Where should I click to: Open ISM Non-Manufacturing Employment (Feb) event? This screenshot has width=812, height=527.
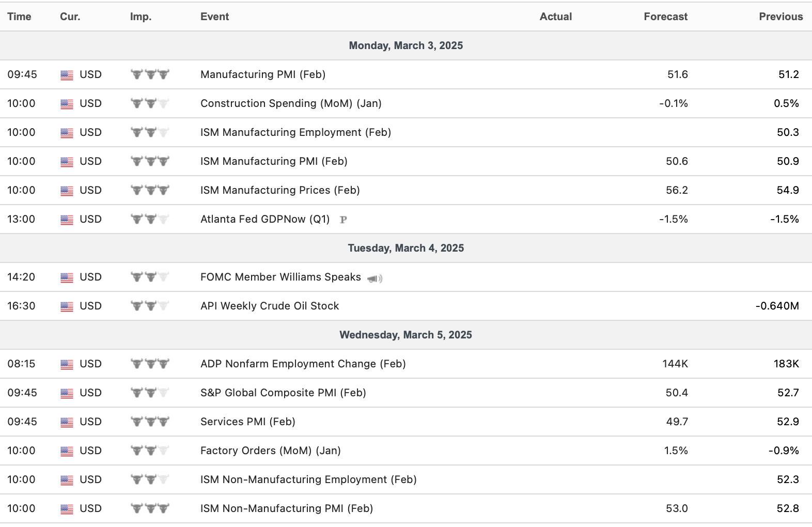click(x=308, y=479)
